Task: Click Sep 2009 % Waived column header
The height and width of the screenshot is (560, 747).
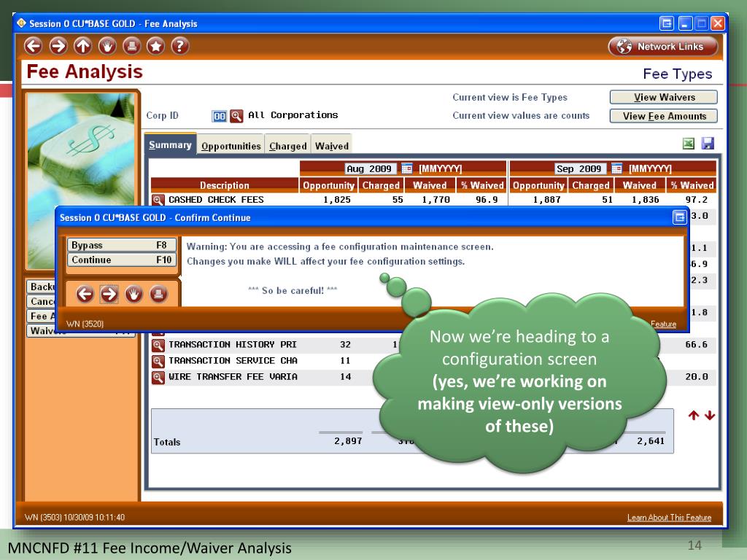Action: point(692,185)
